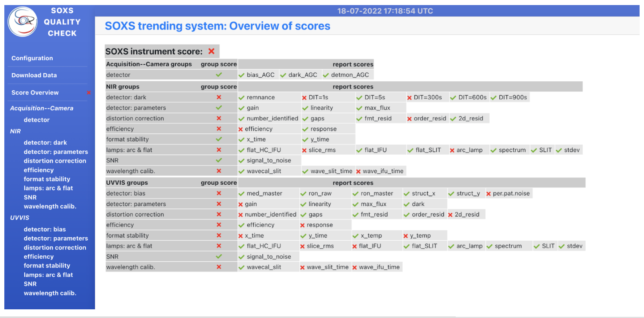The height and width of the screenshot is (318, 644).
Task: Click the SOXS Quality Check logo
Action: tap(23, 22)
